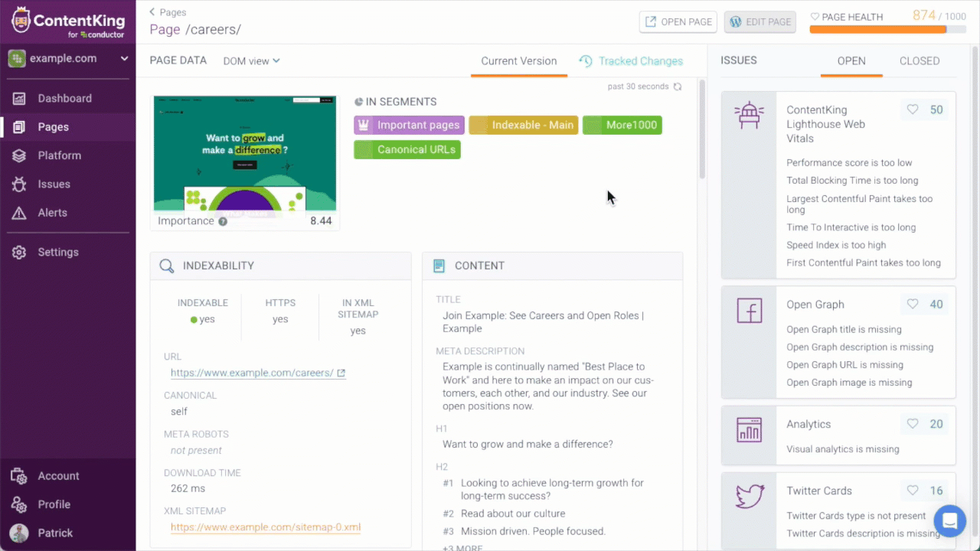Click the Page Health progress bar
Screen dimensions: 980x551
tap(887, 30)
